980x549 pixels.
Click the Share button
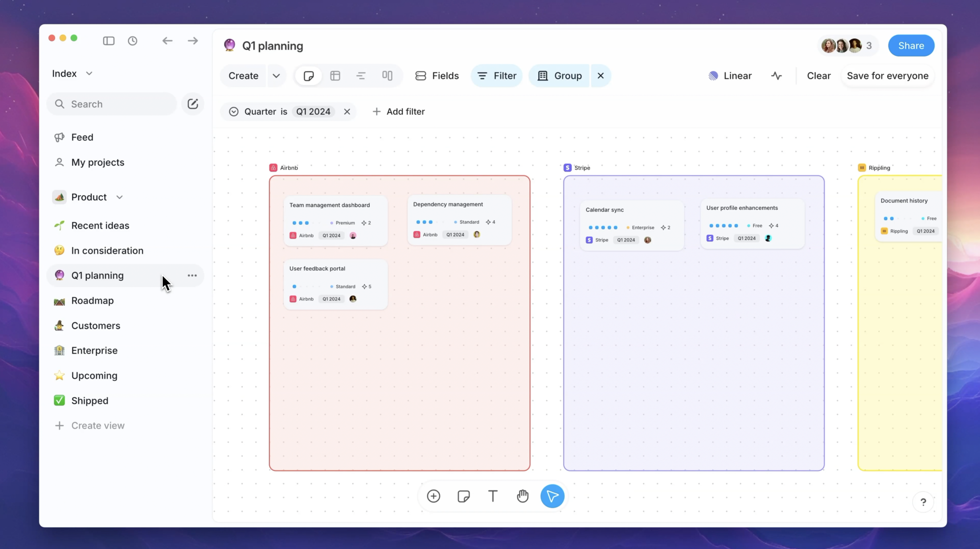click(911, 45)
